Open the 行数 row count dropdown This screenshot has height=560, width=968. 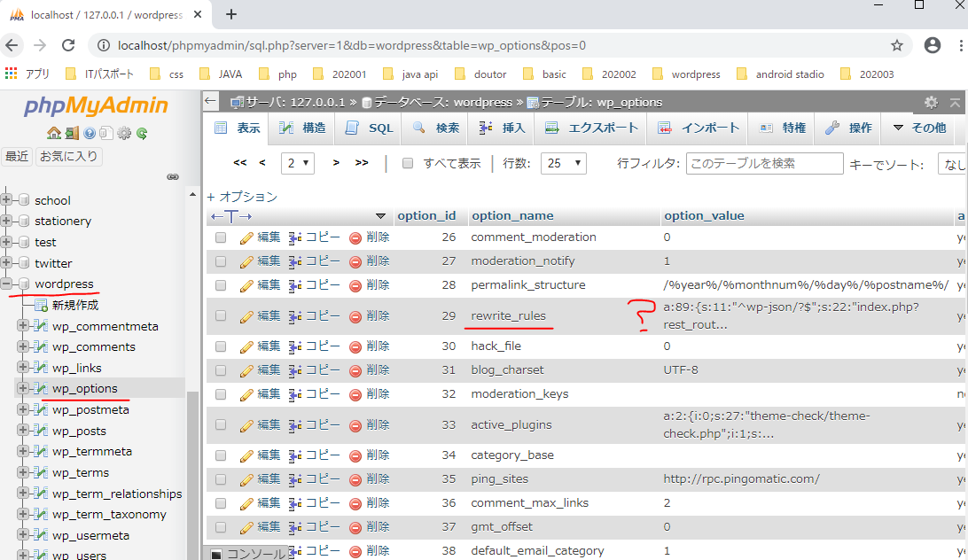click(x=563, y=163)
